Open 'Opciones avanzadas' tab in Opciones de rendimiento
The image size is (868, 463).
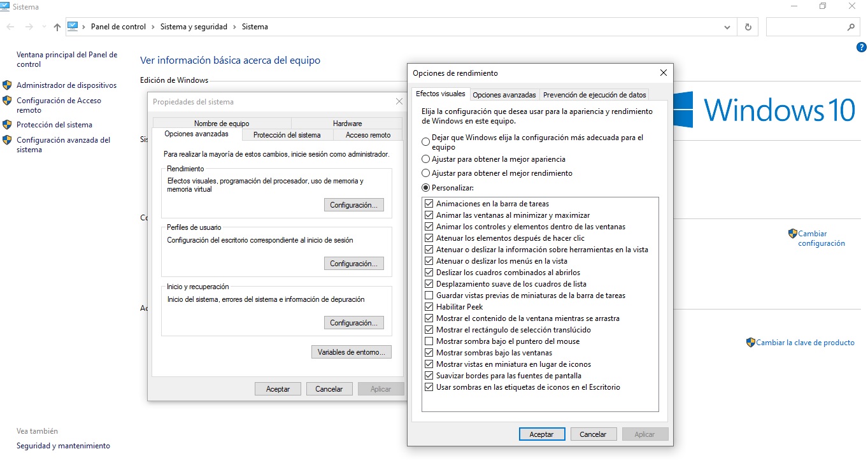(x=504, y=95)
